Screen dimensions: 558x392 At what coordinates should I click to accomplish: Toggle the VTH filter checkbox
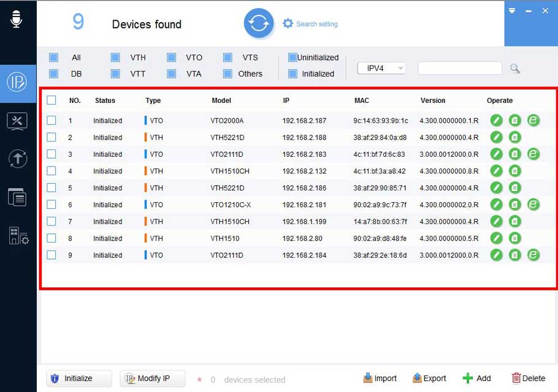(x=115, y=58)
